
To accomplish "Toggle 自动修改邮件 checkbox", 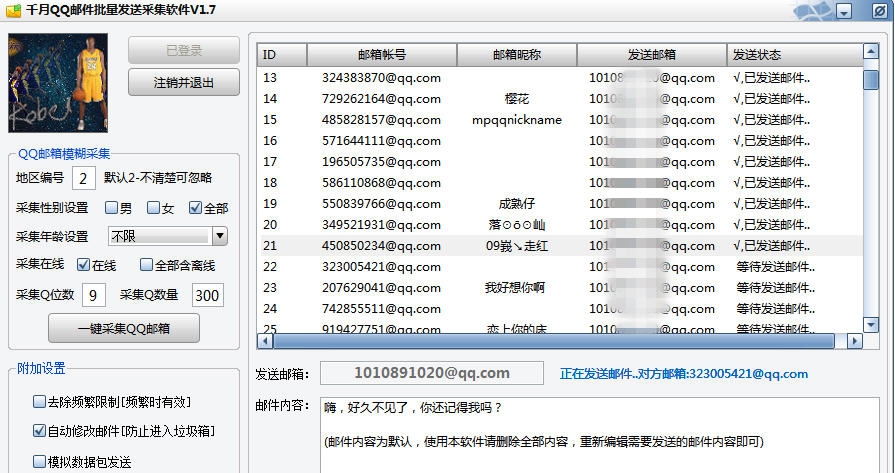I will point(39,431).
